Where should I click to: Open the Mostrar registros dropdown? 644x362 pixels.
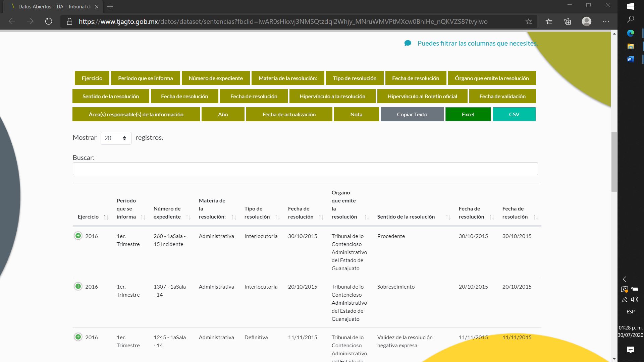coord(116,138)
